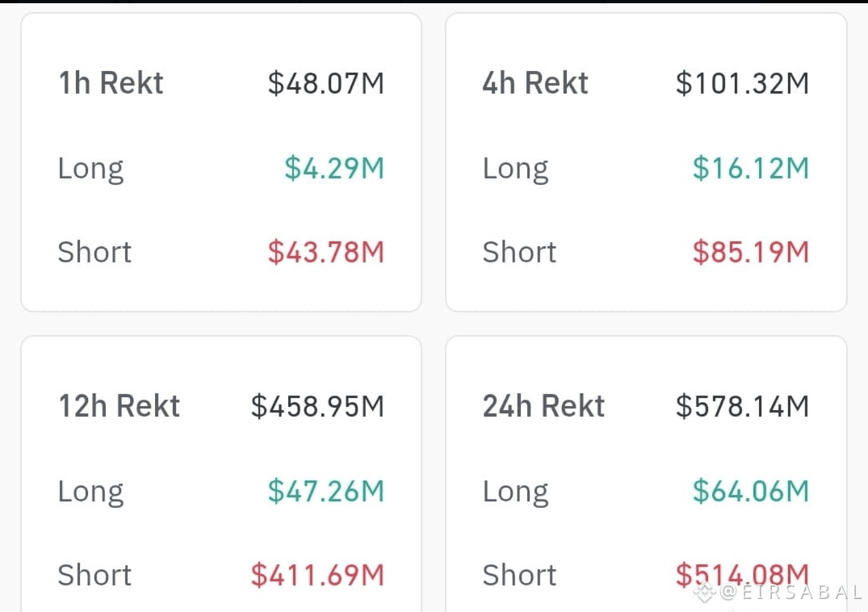This screenshot has width=868, height=612.
Task: Open the 24h Rekt card title
Action: tap(543, 406)
